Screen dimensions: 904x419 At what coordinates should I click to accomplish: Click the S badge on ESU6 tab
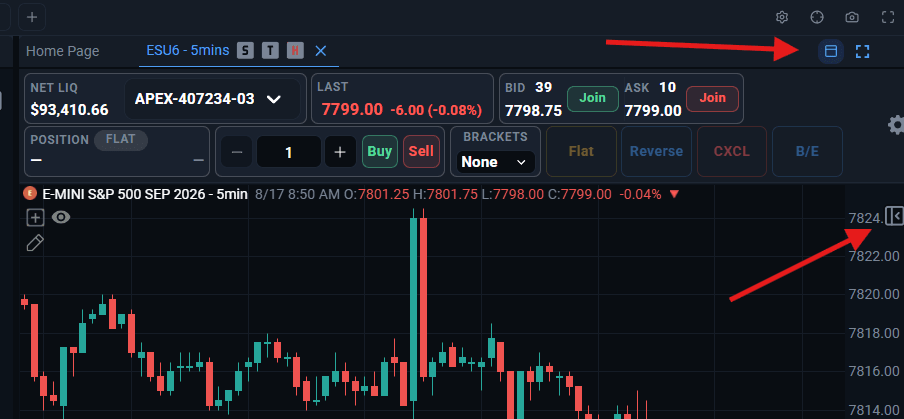tap(245, 51)
